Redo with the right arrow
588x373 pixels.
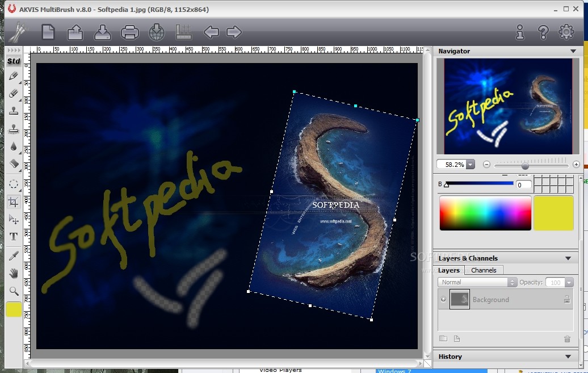(234, 32)
